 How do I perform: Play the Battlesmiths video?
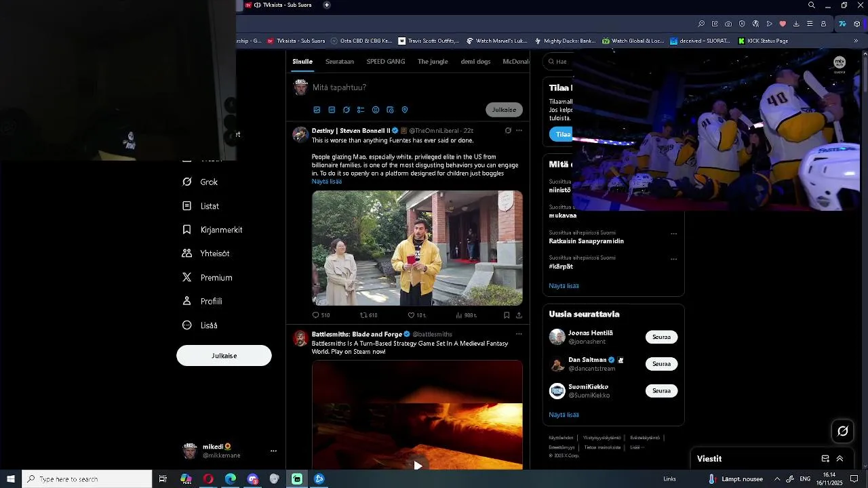418,465
